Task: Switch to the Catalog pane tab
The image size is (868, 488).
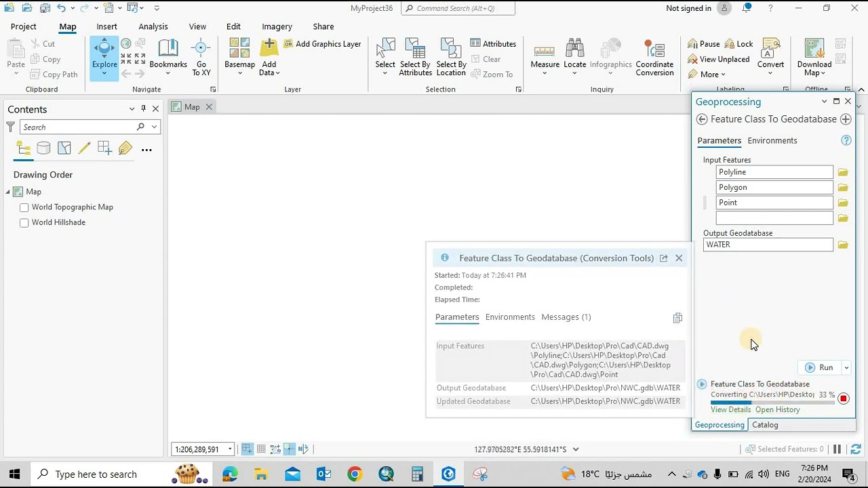Action: tap(765, 425)
